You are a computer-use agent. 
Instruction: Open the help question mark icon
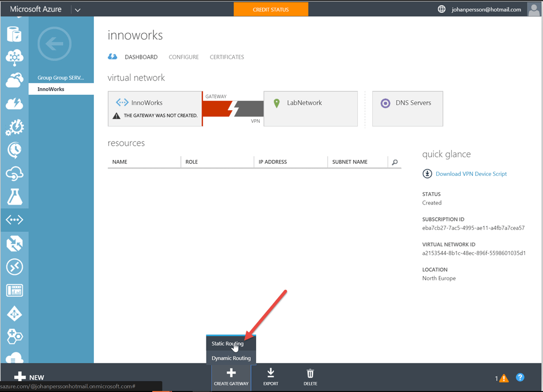pyautogui.click(x=520, y=378)
